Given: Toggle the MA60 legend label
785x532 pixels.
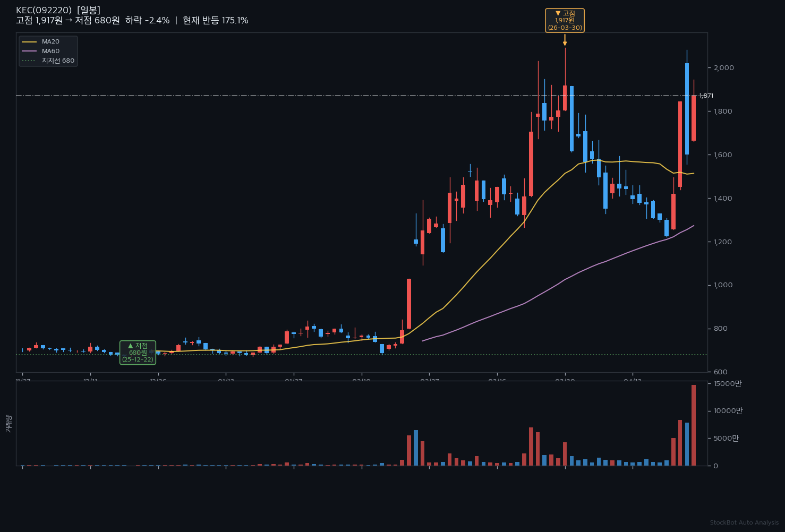Looking at the screenshot, I should click(50, 51).
